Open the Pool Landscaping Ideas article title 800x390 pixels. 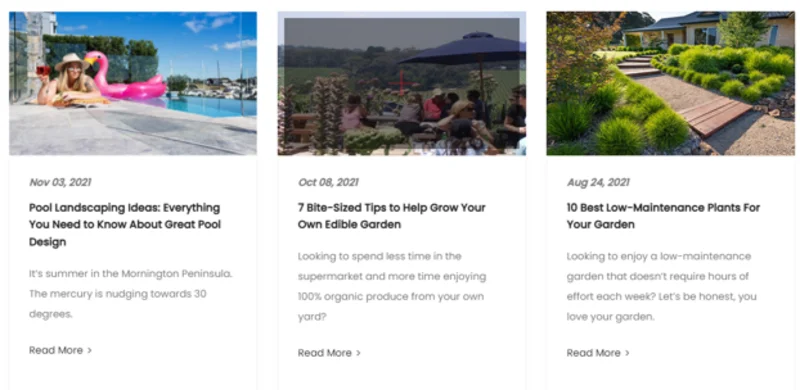coord(125,225)
